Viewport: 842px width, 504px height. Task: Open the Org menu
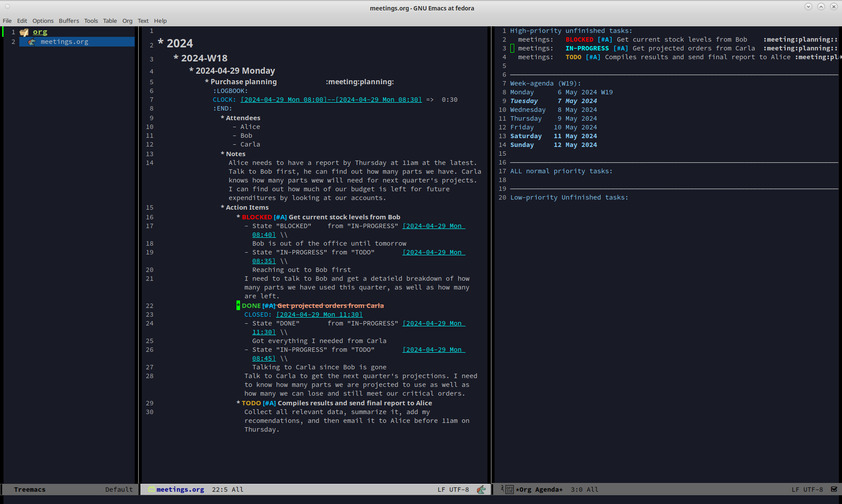127,21
